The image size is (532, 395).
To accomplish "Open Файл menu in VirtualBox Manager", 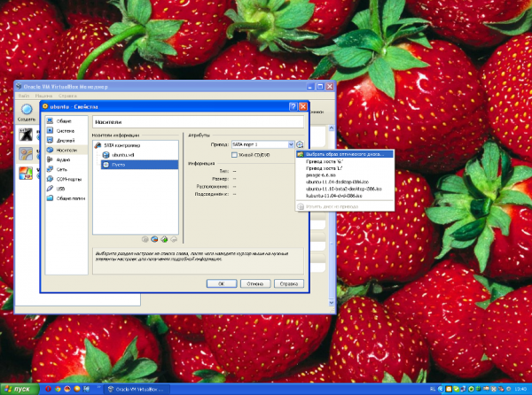I will [x=24, y=96].
